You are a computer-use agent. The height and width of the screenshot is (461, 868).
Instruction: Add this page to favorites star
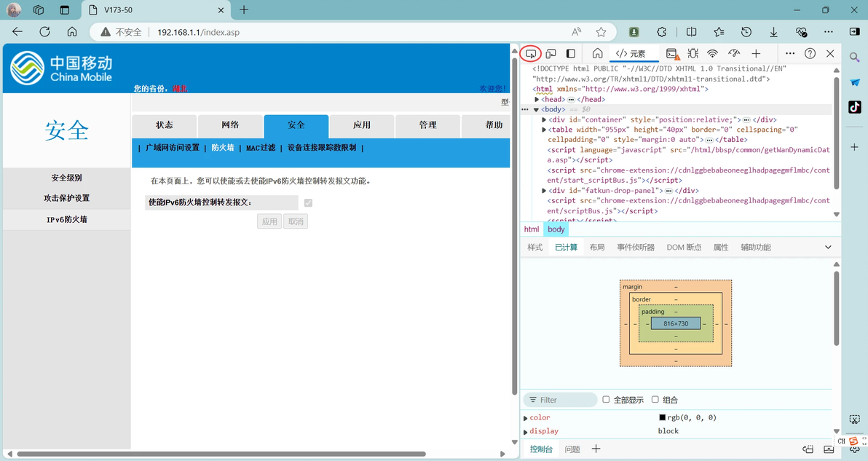[x=601, y=32]
